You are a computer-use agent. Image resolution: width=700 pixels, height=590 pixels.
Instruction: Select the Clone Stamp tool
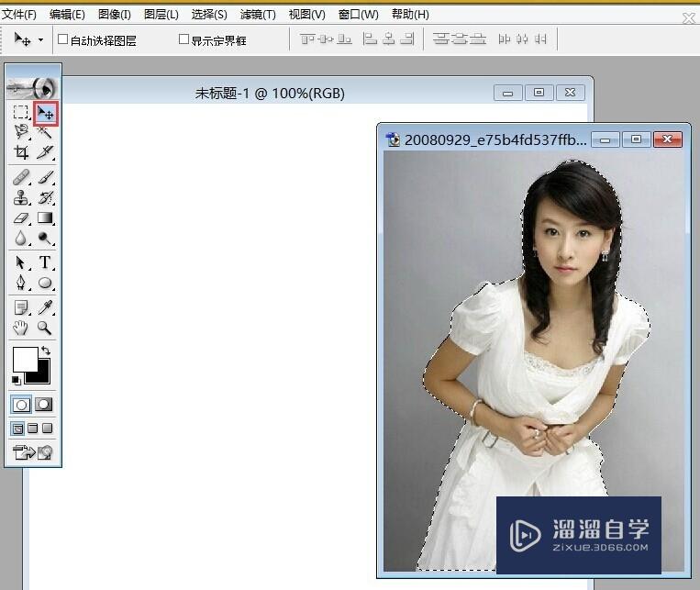20,197
